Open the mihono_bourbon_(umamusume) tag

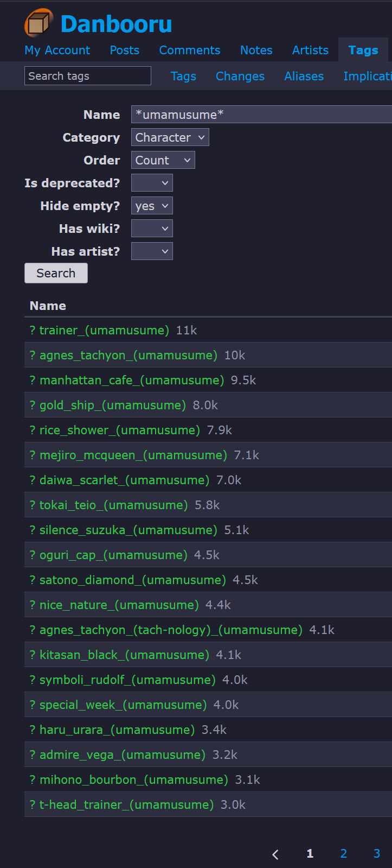click(134, 780)
